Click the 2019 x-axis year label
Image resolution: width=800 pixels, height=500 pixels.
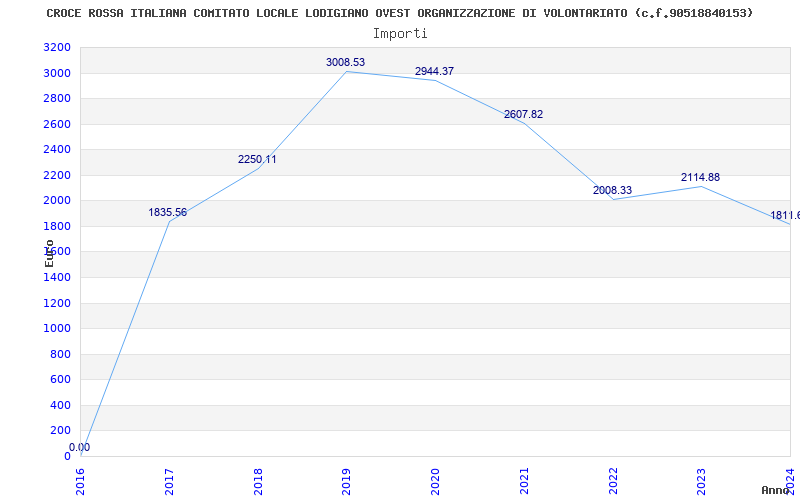(x=346, y=481)
